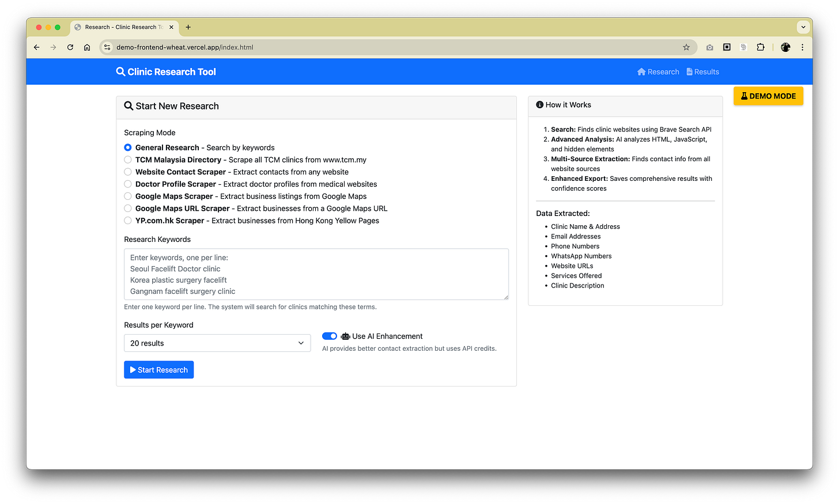839x504 pixels.
Task: Select TCM Malaysia Directory radio button
Action: click(x=128, y=160)
